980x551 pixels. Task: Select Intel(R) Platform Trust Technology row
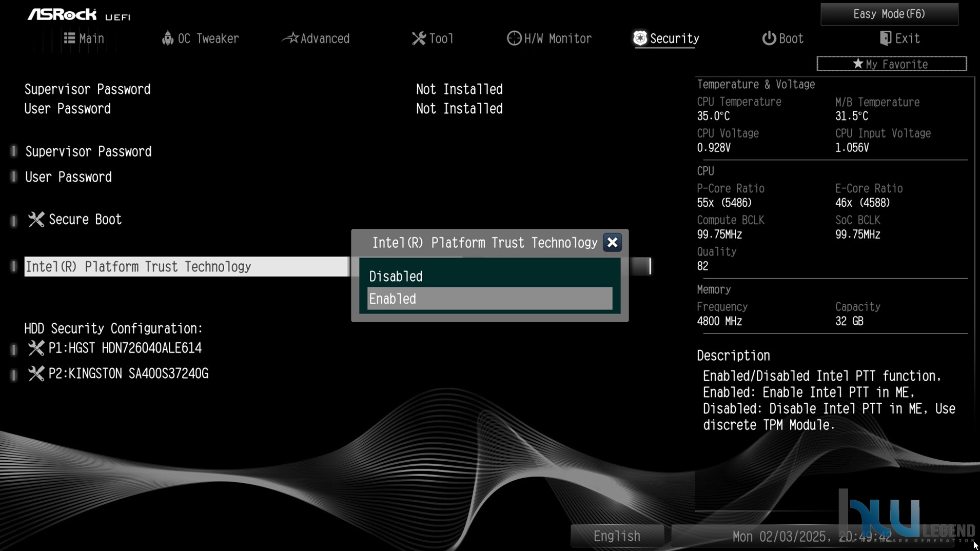(187, 267)
